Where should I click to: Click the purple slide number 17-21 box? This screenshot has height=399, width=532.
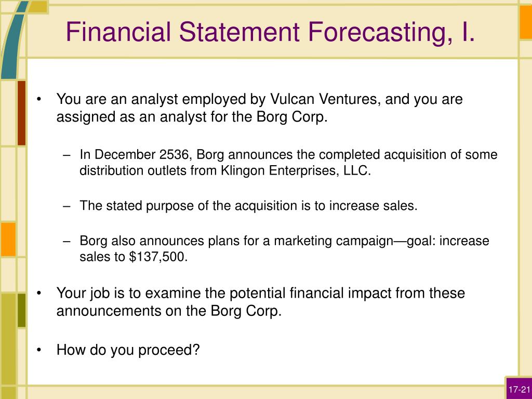[x=519, y=388]
